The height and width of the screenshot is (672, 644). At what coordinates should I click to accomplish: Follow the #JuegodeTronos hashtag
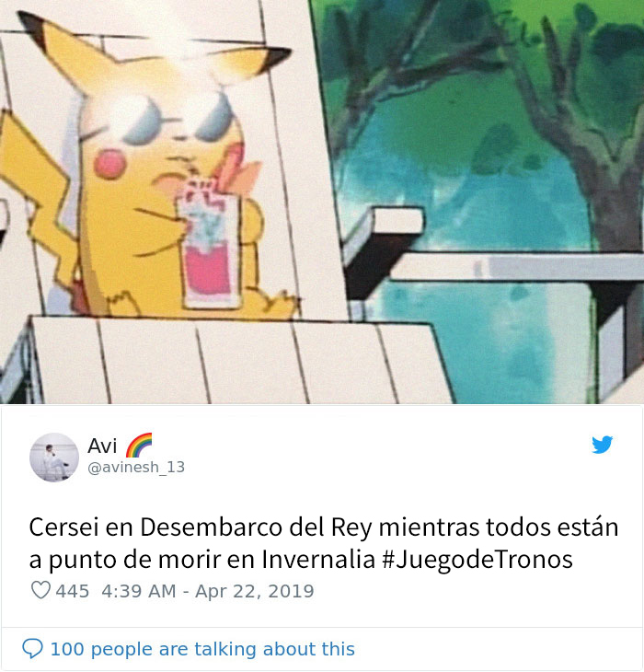pos(477,560)
